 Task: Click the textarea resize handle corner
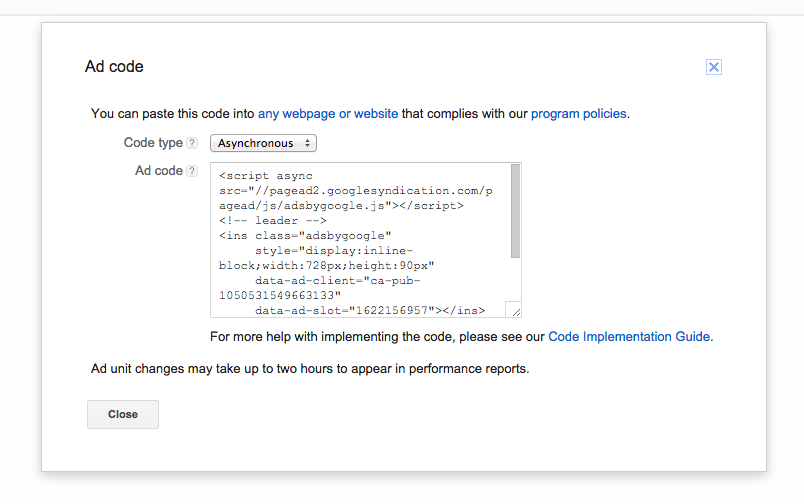[x=515, y=311]
